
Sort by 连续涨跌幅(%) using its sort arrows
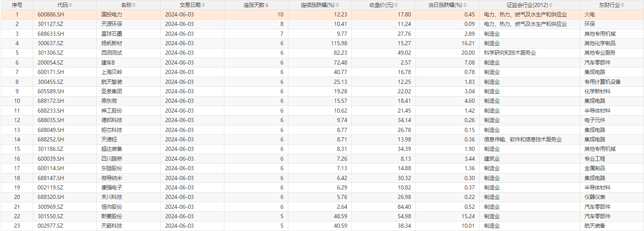337,5
